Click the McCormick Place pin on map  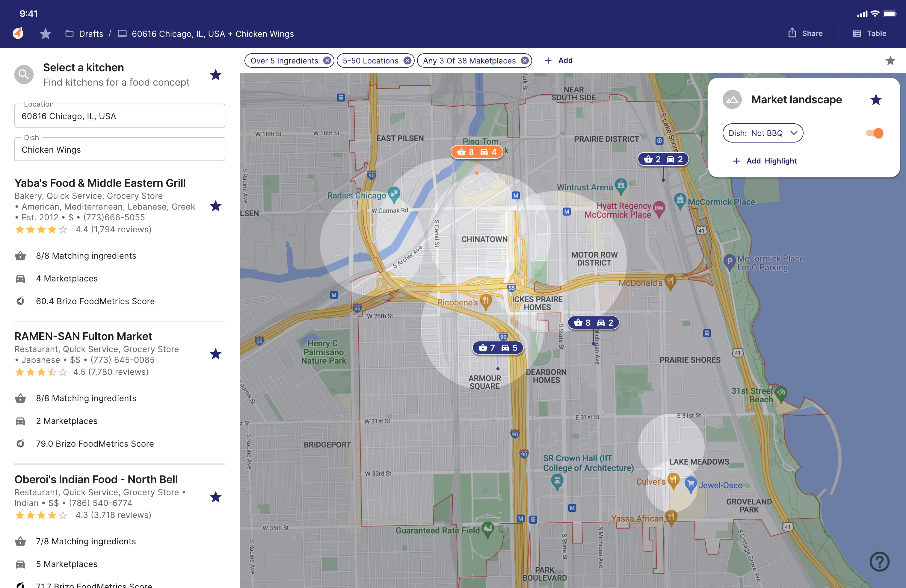pos(680,201)
